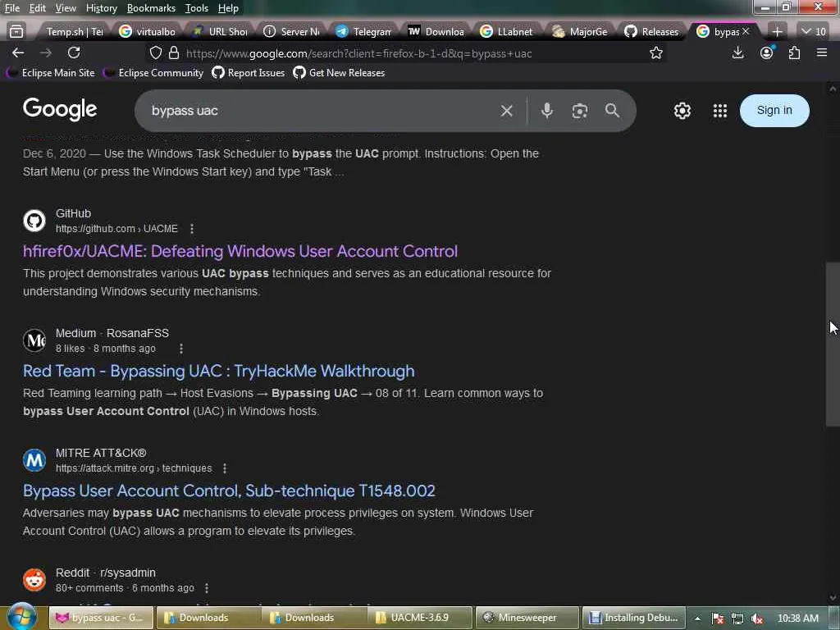The image size is (840, 630).
Task: Switch to the MajorGe tab
Action: (581, 32)
